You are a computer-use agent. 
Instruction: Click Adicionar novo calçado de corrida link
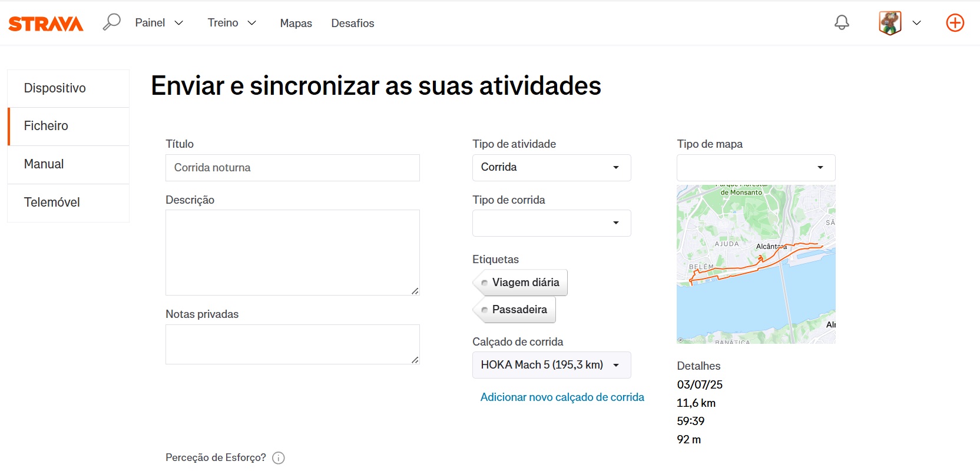pyautogui.click(x=562, y=397)
